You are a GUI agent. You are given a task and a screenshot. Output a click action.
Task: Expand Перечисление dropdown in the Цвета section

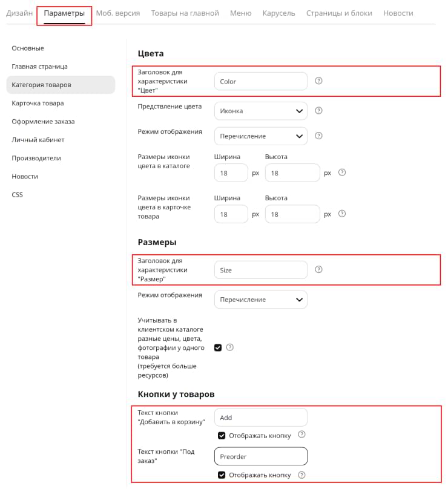point(261,136)
